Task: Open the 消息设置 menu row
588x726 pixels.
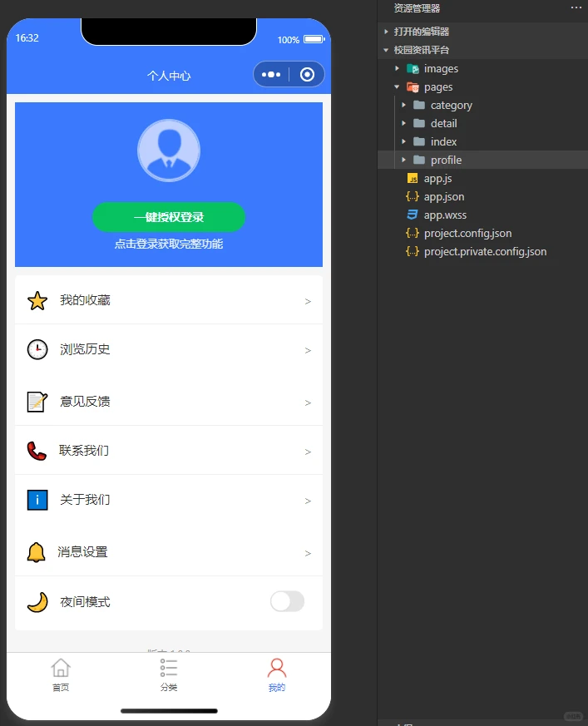Action: point(169,552)
